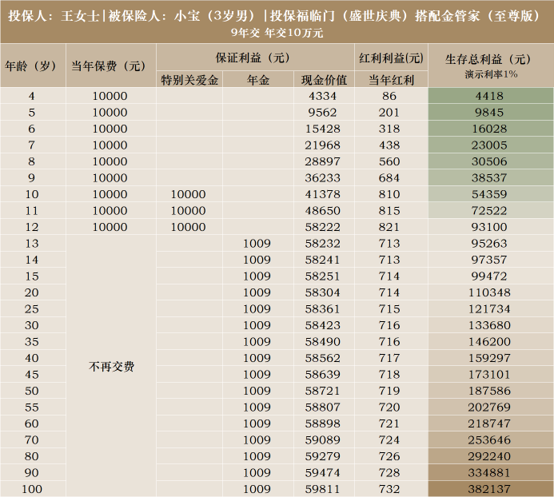
Task: Select the 当年红利 sub-header
Action: tap(391, 80)
